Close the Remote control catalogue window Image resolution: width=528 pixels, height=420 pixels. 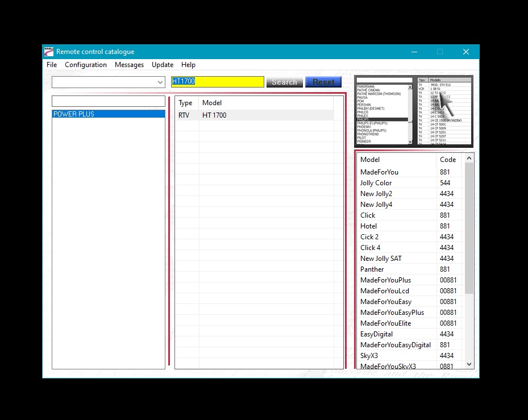pyautogui.click(x=465, y=52)
